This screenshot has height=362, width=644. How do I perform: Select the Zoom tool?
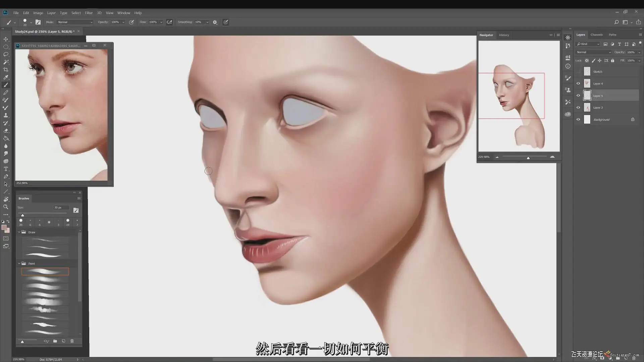click(x=6, y=207)
